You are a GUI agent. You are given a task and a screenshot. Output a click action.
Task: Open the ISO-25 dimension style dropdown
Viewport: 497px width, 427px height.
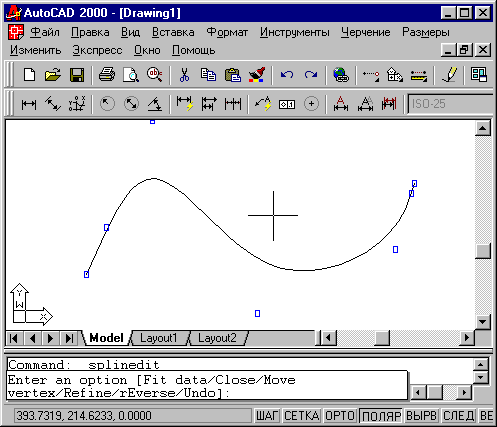(450, 104)
